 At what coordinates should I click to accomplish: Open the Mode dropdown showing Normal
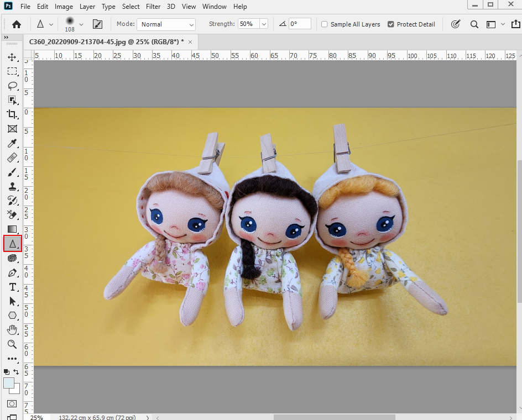click(x=166, y=24)
